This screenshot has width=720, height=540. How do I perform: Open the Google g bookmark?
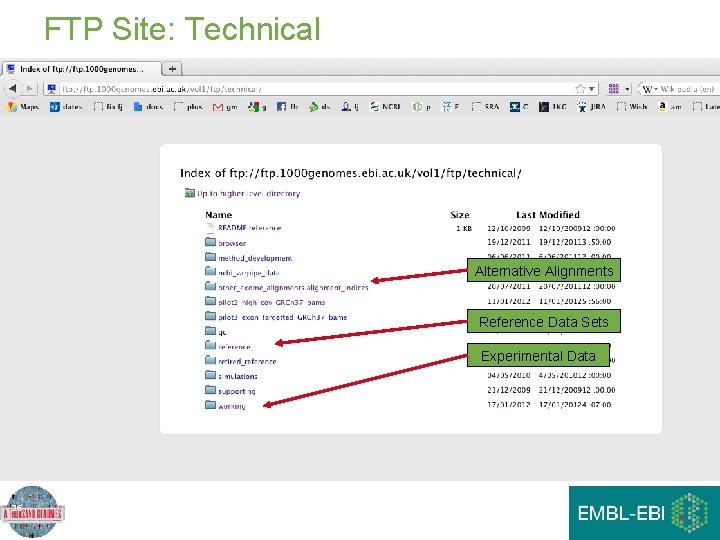tap(258, 107)
